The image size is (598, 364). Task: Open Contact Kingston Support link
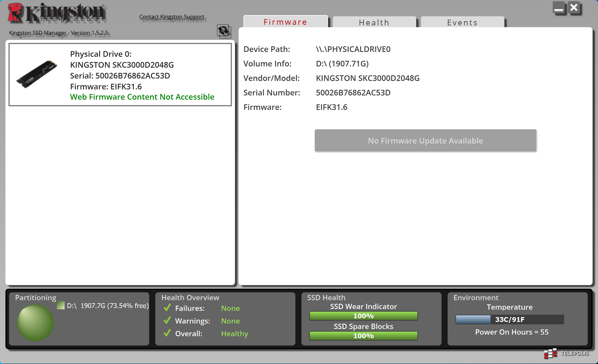(171, 17)
